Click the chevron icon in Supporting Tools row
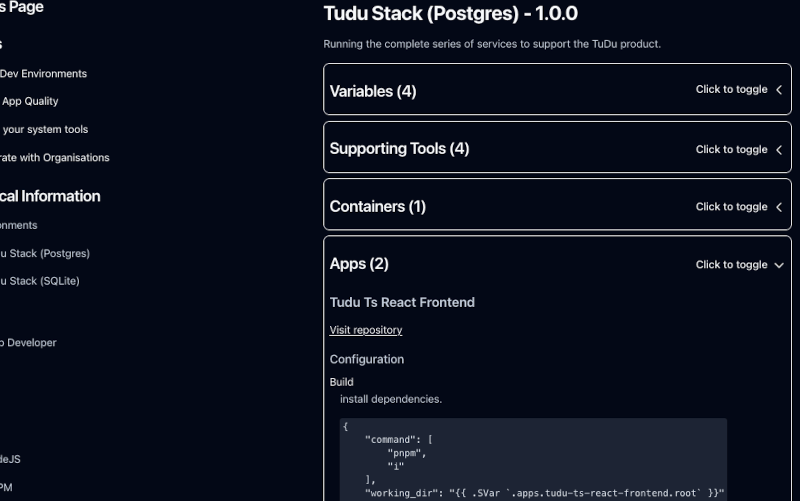 coord(779,149)
